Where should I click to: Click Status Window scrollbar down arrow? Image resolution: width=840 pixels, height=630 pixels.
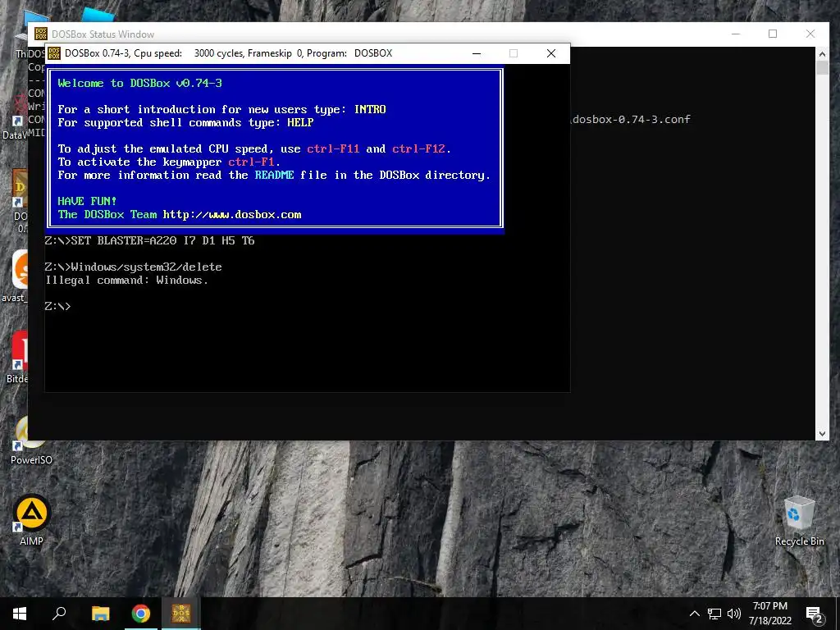point(822,434)
